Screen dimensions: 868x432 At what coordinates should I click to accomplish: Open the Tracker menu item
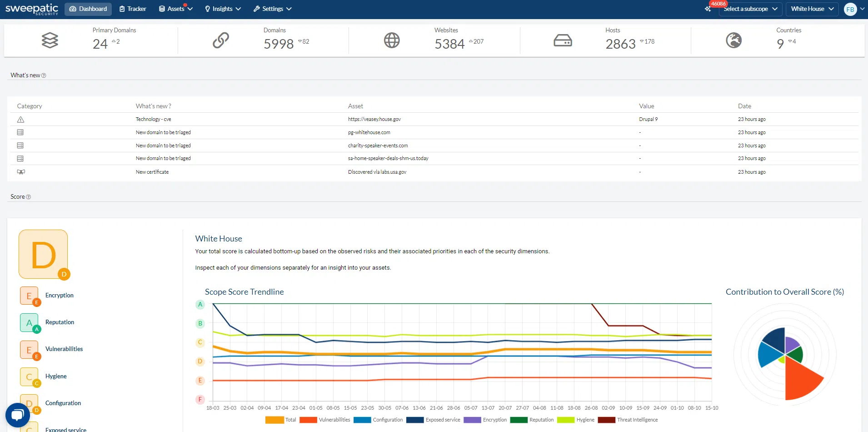point(133,9)
